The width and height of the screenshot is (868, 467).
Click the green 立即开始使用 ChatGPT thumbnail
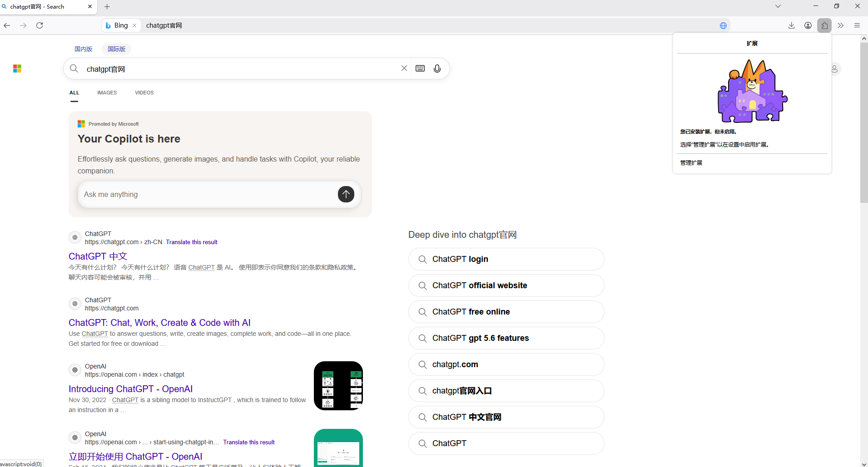[338, 448]
